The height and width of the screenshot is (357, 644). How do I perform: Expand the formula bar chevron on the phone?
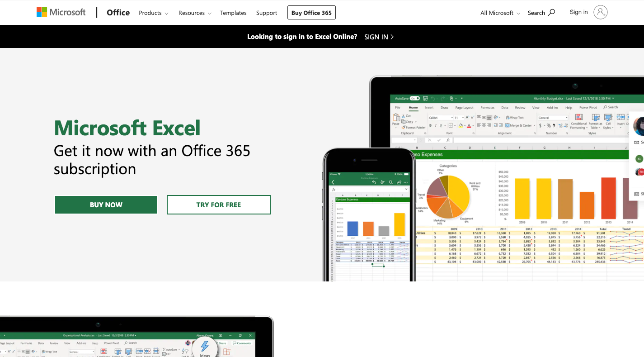[406, 189]
